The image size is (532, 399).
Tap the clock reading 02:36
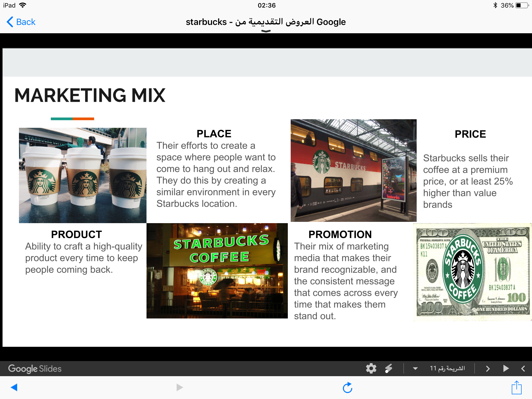click(x=267, y=5)
